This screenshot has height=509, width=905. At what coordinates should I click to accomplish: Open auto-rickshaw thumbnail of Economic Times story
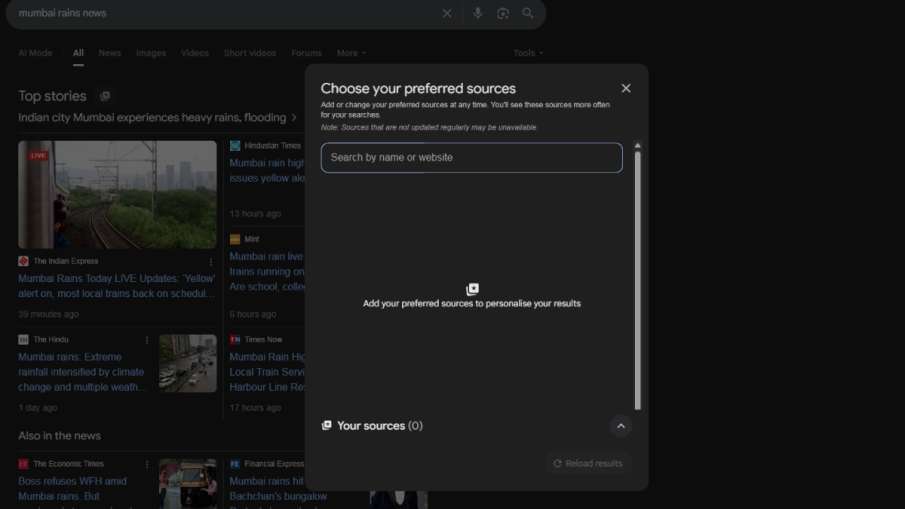click(x=188, y=484)
